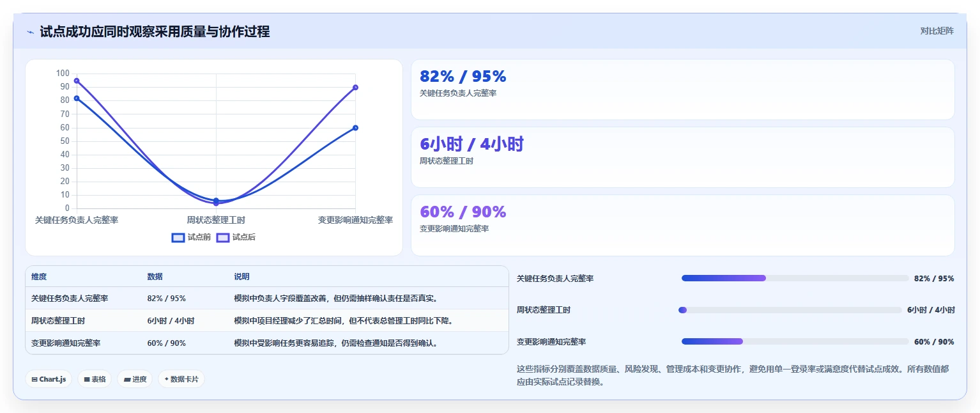Viewport: 980px width, 413px height.
Task: Click 变更影响通知完整率 caption in the third card
Action: (x=454, y=229)
